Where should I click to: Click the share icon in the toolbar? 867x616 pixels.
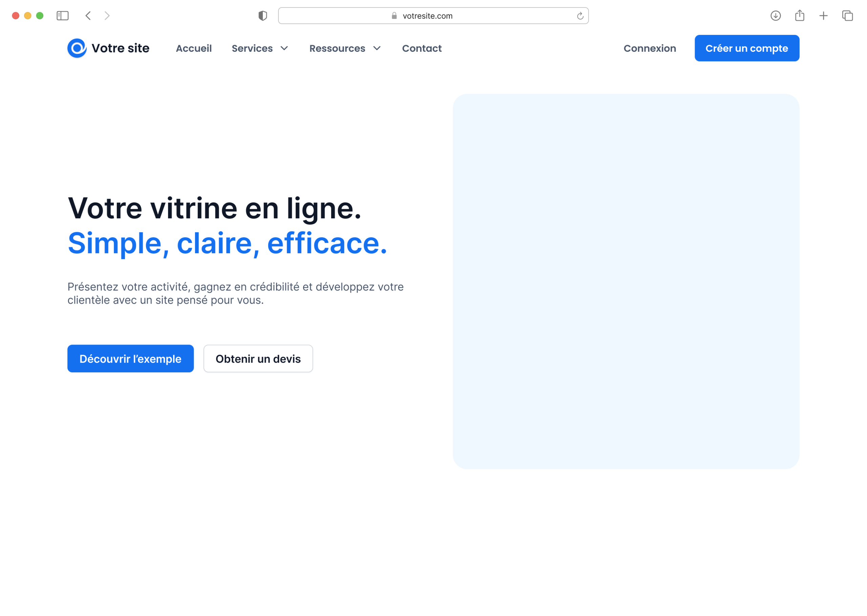point(800,16)
